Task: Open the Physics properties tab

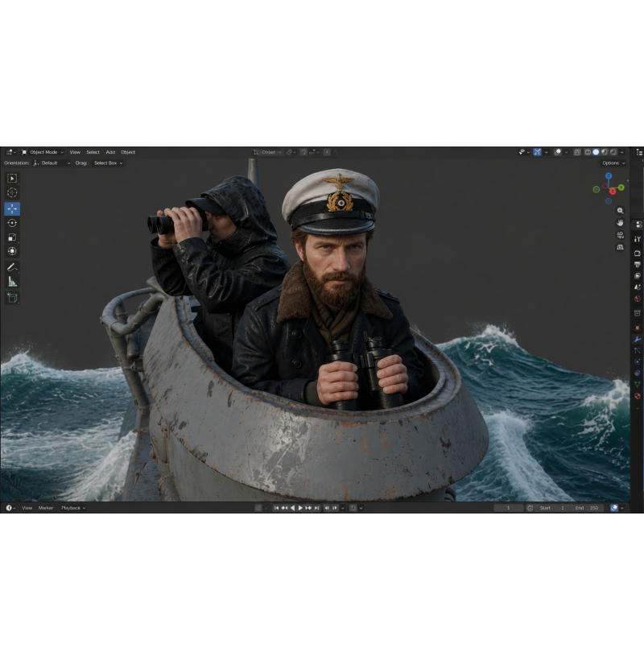Action: [x=638, y=361]
